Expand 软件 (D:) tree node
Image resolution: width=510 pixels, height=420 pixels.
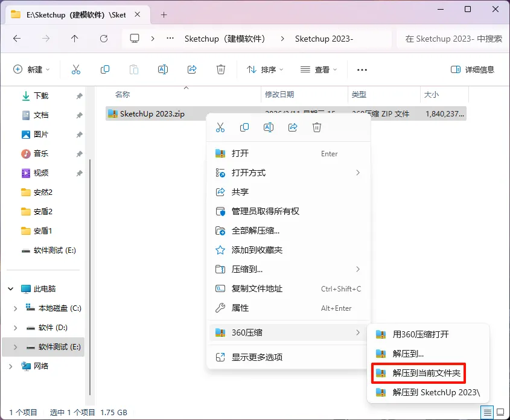15,328
